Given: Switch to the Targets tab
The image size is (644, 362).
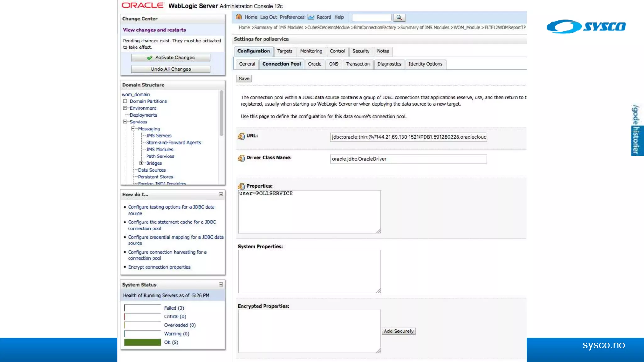Looking at the screenshot, I should tap(285, 51).
